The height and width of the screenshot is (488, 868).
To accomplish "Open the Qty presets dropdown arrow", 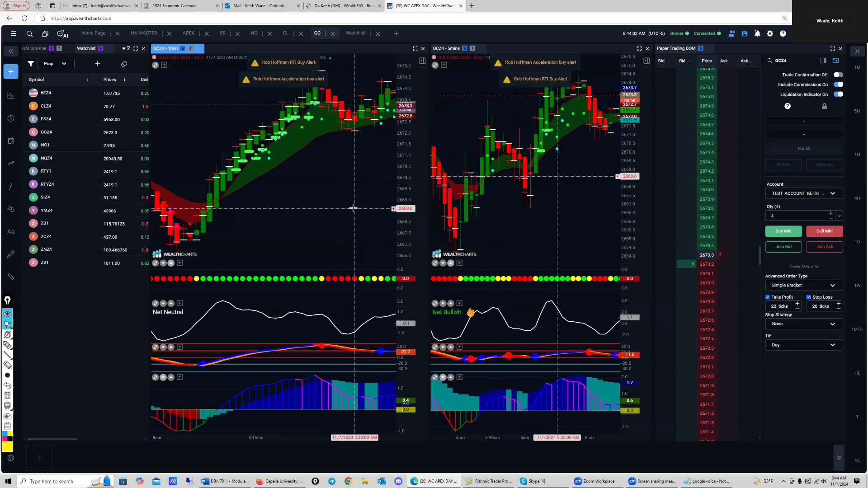I will [x=839, y=216].
